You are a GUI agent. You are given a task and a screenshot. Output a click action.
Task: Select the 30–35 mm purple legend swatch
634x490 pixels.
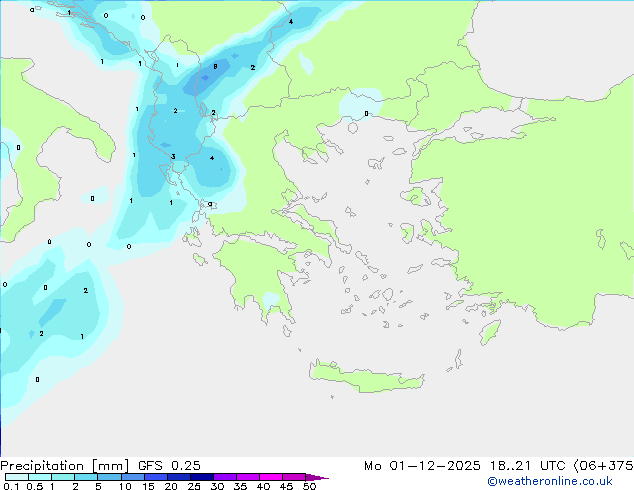click(225, 477)
